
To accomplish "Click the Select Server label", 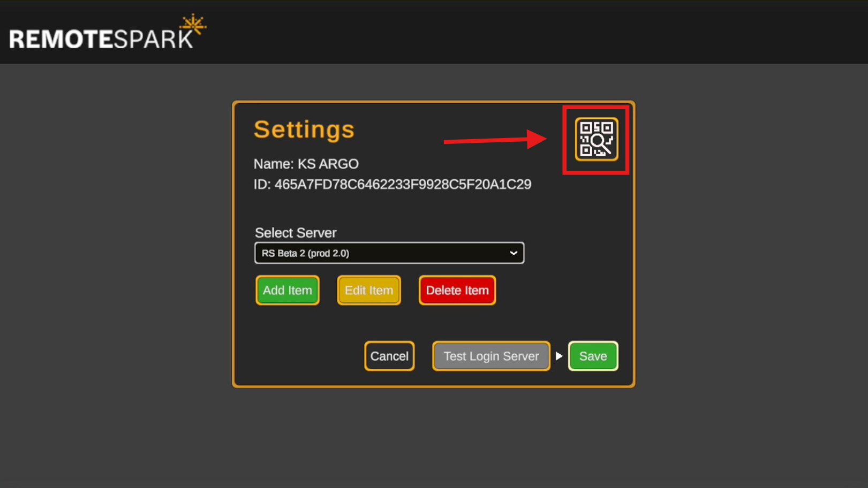I will (x=296, y=233).
